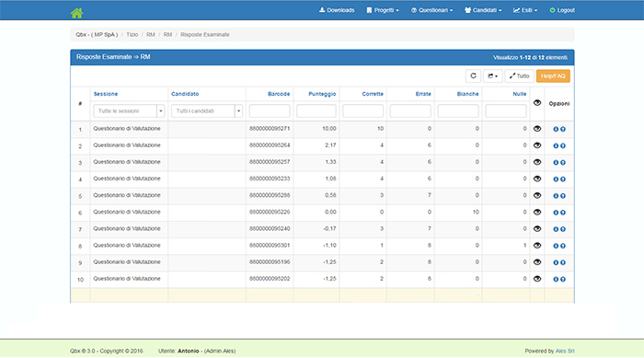Sort the table by Sessione column
This screenshot has width=644, height=358.
coord(106,94)
